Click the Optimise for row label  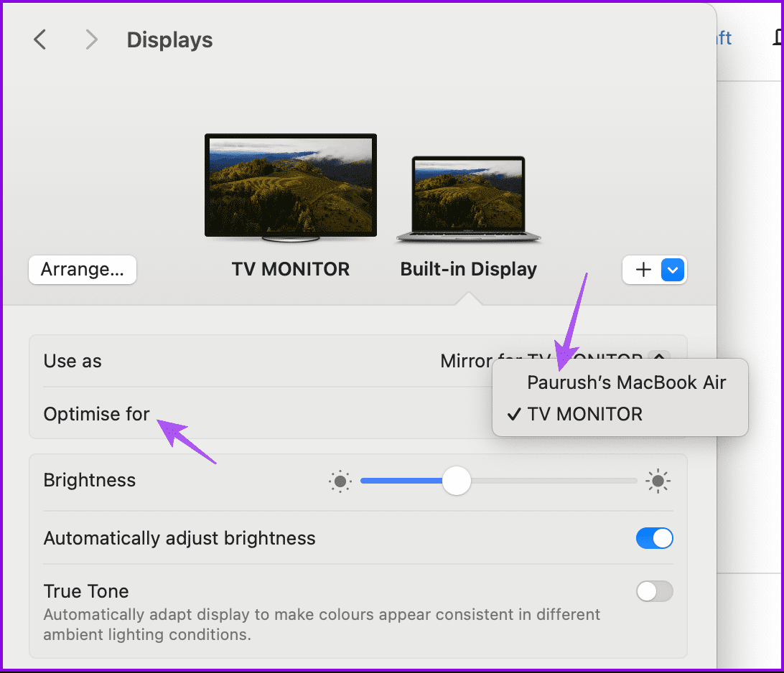96,414
